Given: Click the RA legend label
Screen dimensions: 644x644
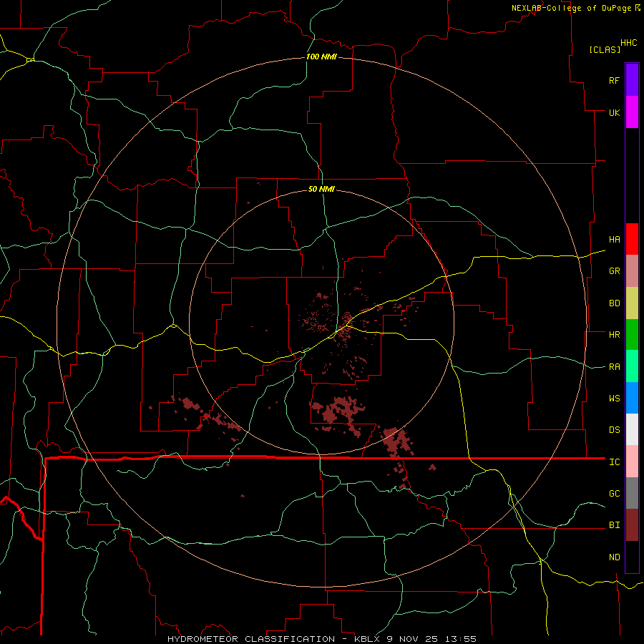Looking at the screenshot, I should point(614,367).
